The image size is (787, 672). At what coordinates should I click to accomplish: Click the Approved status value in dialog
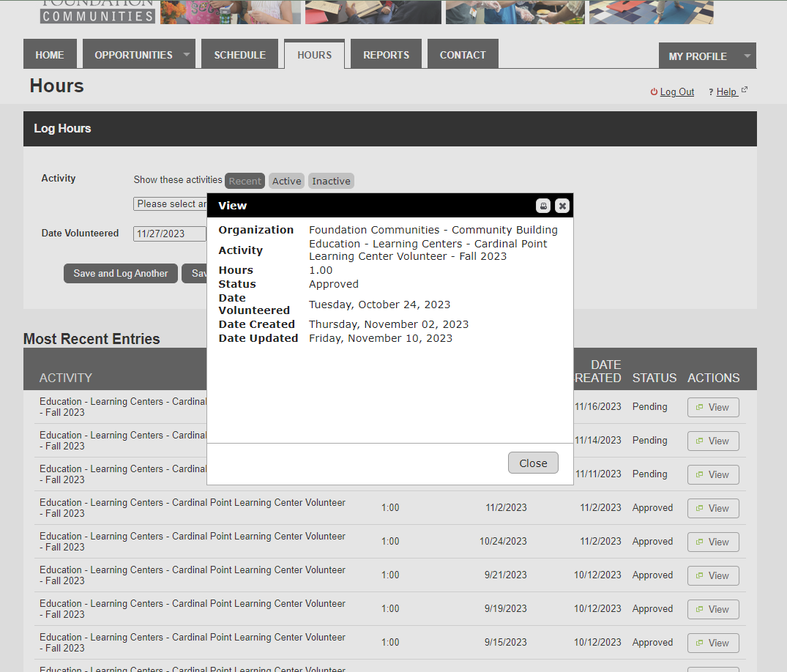tap(334, 284)
